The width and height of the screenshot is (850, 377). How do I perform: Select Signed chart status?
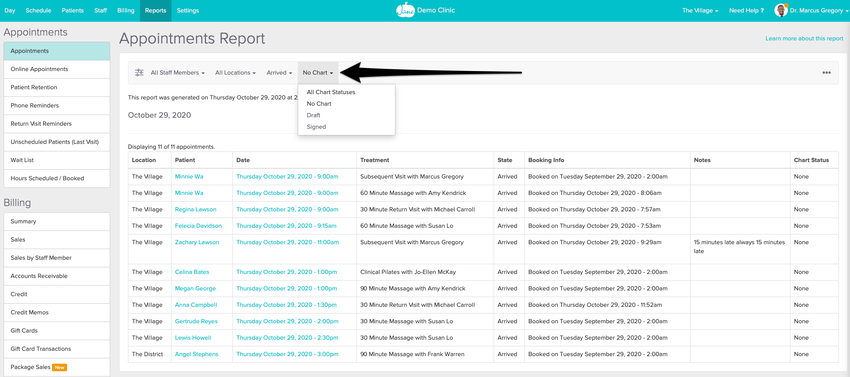316,126
